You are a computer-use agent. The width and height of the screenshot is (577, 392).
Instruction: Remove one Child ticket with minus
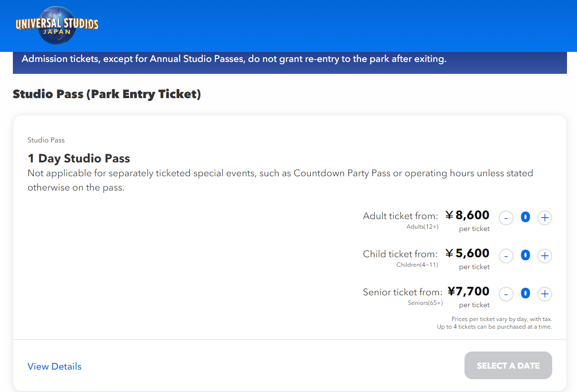click(x=506, y=256)
